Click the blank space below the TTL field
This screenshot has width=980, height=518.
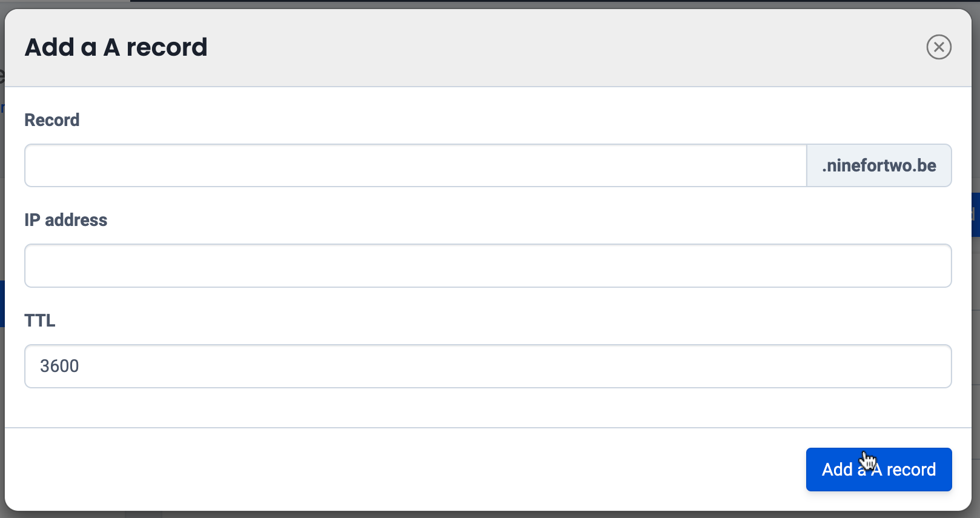(x=488, y=408)
